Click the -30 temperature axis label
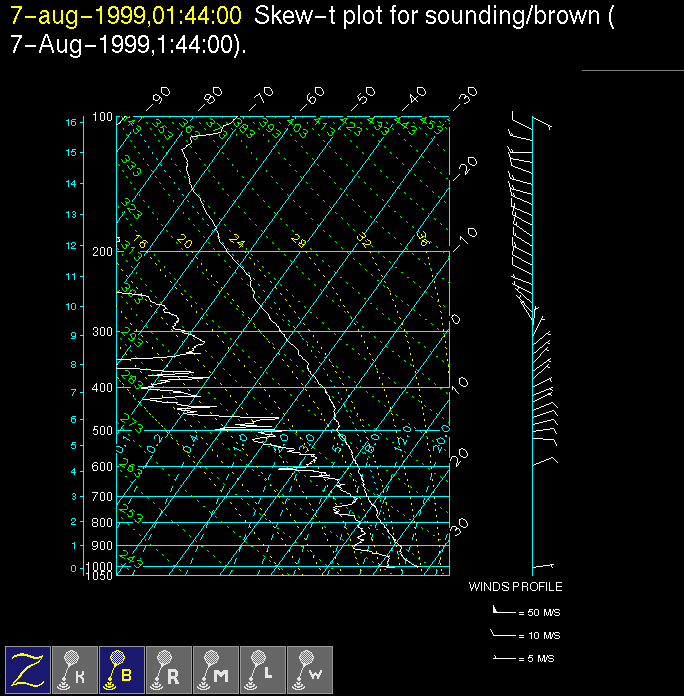 (465, 96)
